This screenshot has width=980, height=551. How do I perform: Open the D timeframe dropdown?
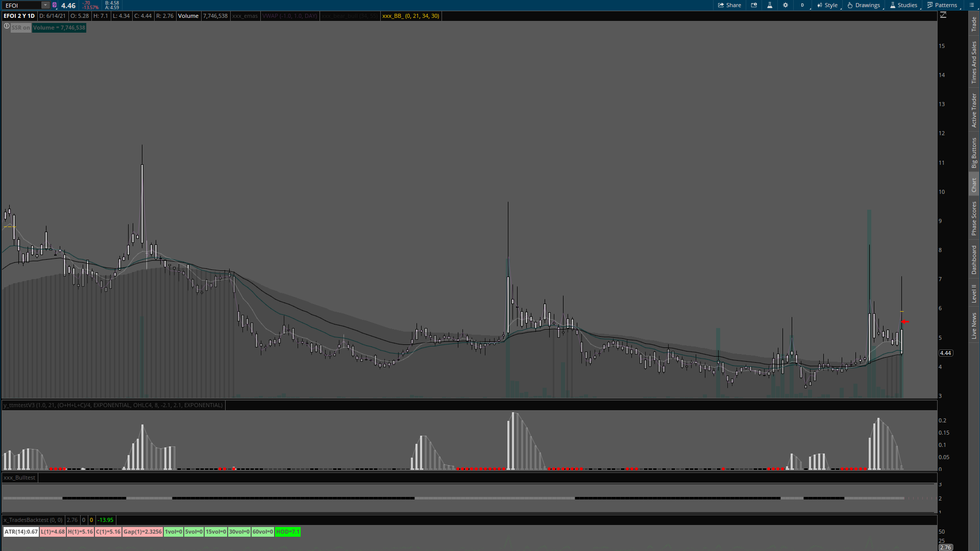coord(803,5)
